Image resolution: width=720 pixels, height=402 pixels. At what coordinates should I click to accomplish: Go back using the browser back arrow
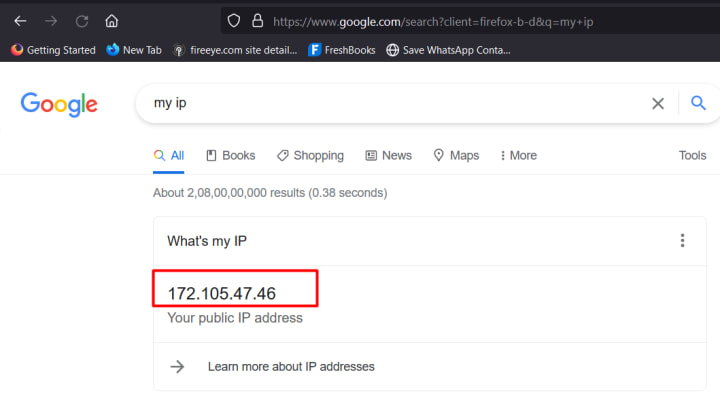(20, 21)
